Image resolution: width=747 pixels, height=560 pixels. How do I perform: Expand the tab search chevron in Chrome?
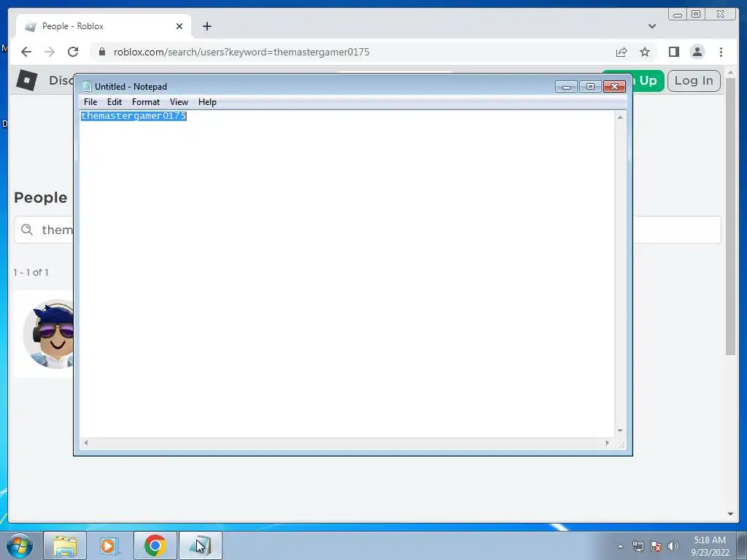coord(651,26)
